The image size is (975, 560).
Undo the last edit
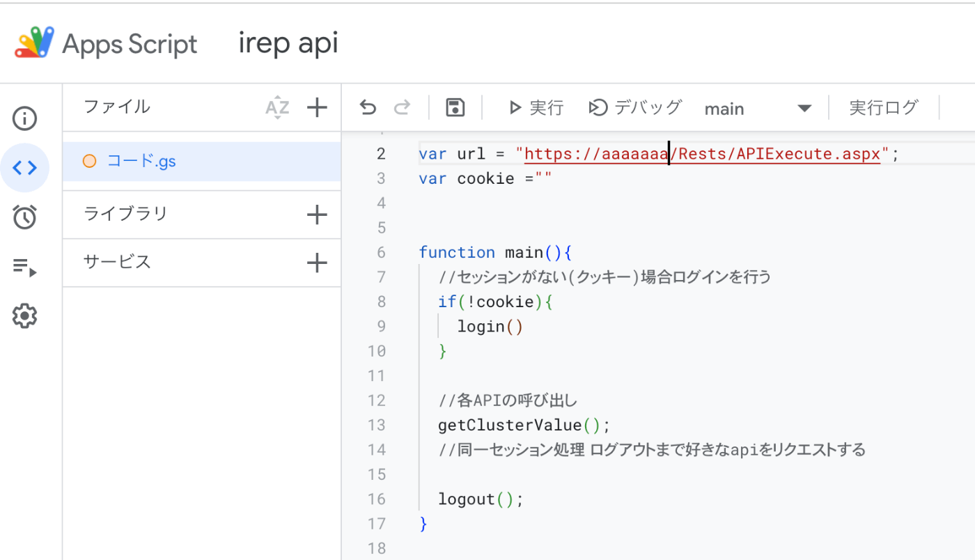coord(366,107)
